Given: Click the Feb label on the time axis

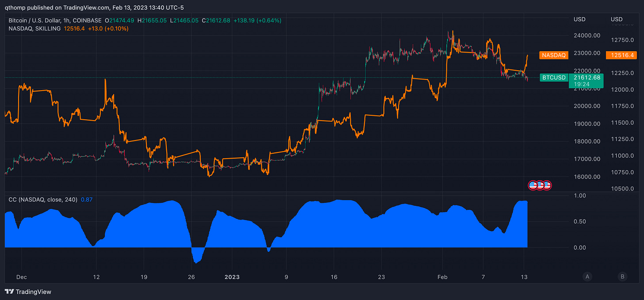Looking at the screenshot, I should (x=442, y=277).
